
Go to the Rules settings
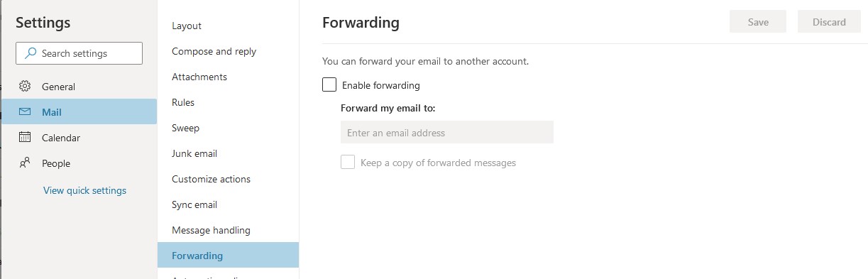[183, 102]
